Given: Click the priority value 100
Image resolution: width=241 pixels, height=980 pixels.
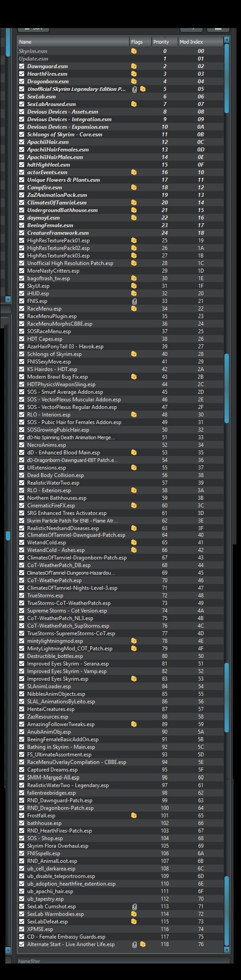Looking at the screenshot, I should [165, 808].
